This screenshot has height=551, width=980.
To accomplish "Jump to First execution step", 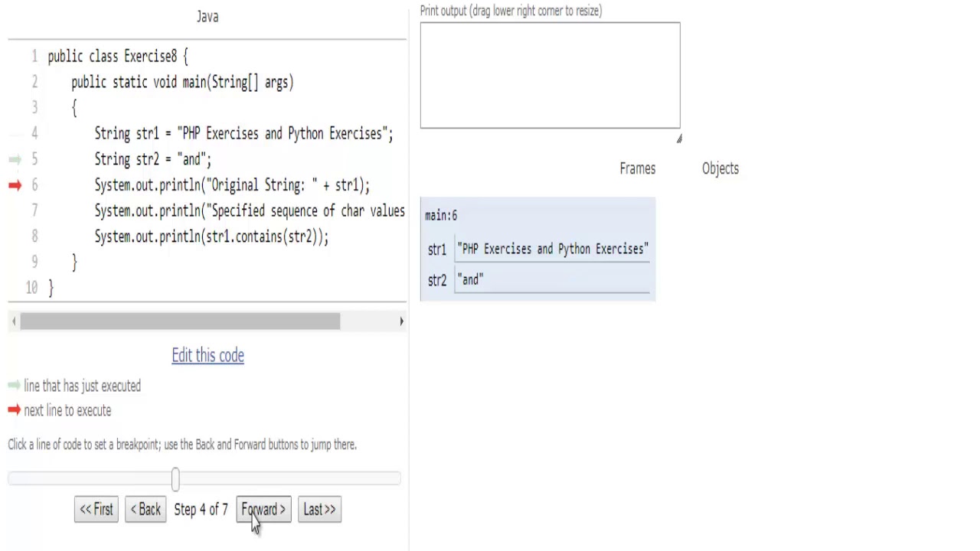I will [96, 510].
